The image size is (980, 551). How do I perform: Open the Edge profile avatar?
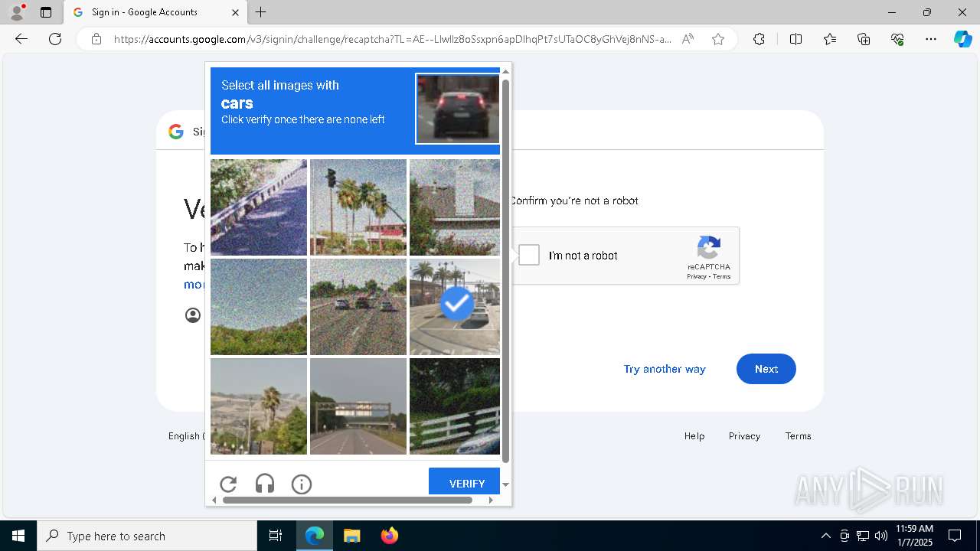point(17,12)
